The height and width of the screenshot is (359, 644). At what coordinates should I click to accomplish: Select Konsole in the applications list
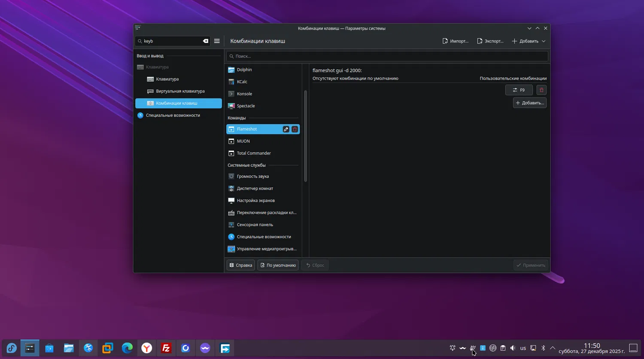click(244, 94)
